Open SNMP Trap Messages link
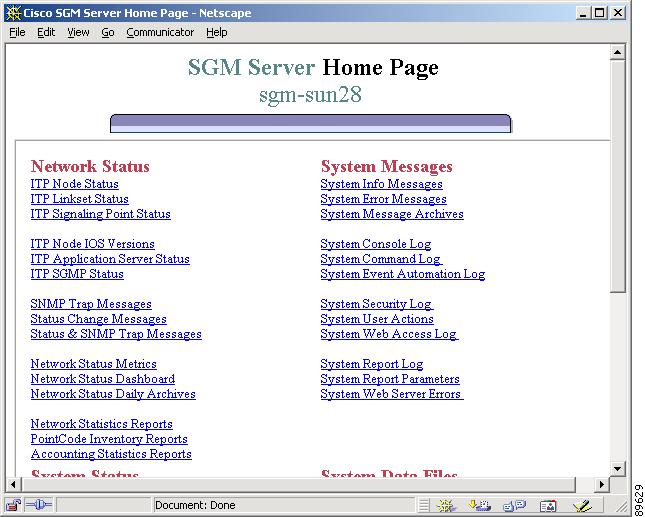 pyautogui.click(x=91, y=304)
